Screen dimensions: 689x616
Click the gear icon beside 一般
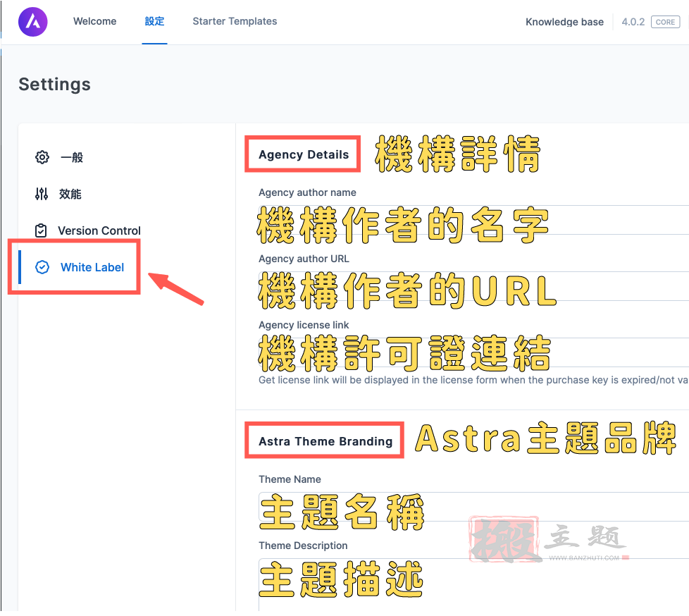[42, 157]
